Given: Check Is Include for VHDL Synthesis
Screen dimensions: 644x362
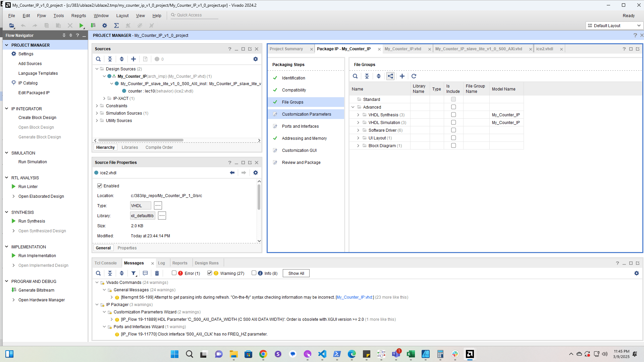Looking at the screenshot, I should click(453, 115).
